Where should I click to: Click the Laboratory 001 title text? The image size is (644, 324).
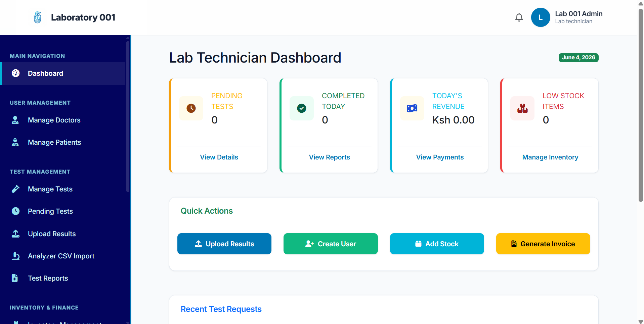[83, 17]
